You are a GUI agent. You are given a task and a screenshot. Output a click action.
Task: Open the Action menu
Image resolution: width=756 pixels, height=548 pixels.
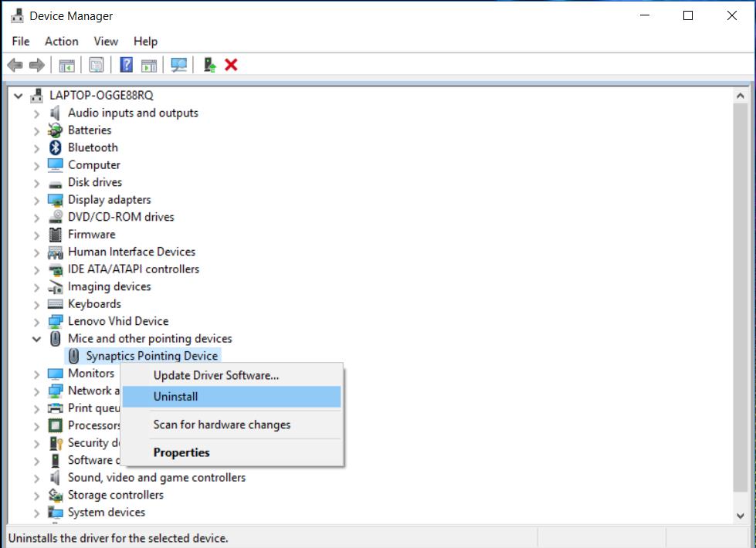[x=61, y=42]
